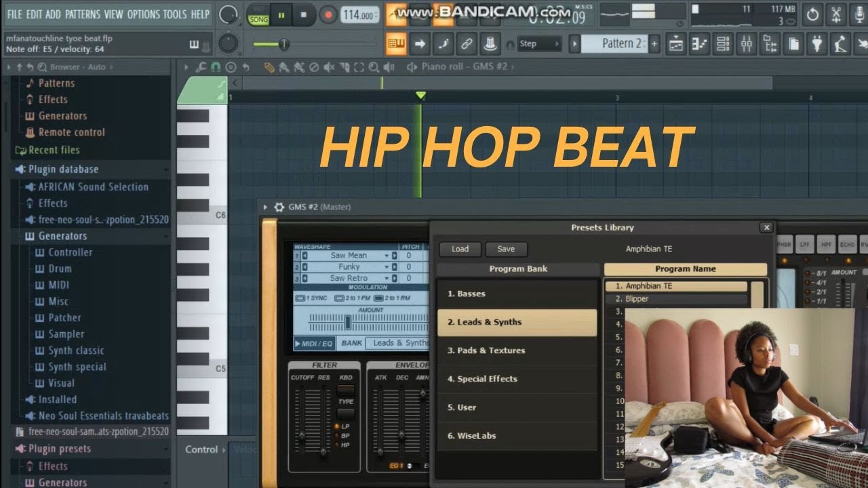Viewport: 868px width, 488px height.
Task: Open the Mixer view icon
Action: pyautogui.click(x=747, y=44)
